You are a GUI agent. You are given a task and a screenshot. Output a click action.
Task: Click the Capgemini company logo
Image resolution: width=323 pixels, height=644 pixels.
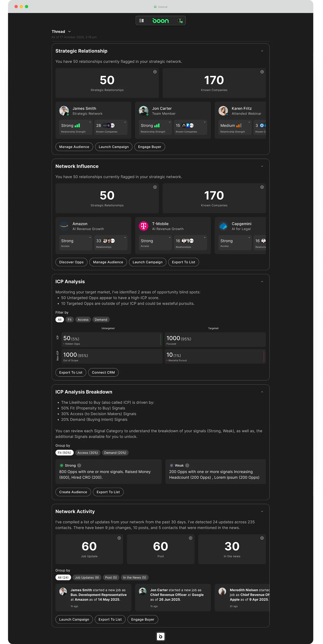(x=223, y=226)
